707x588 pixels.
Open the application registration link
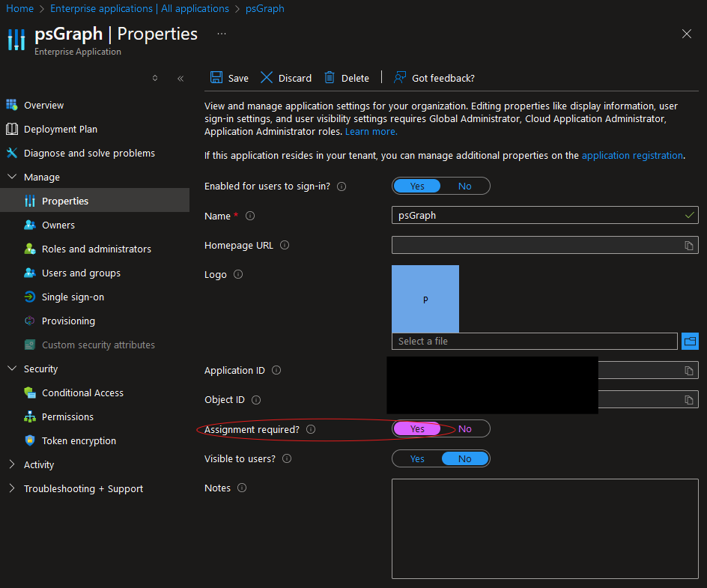(631, 155)
